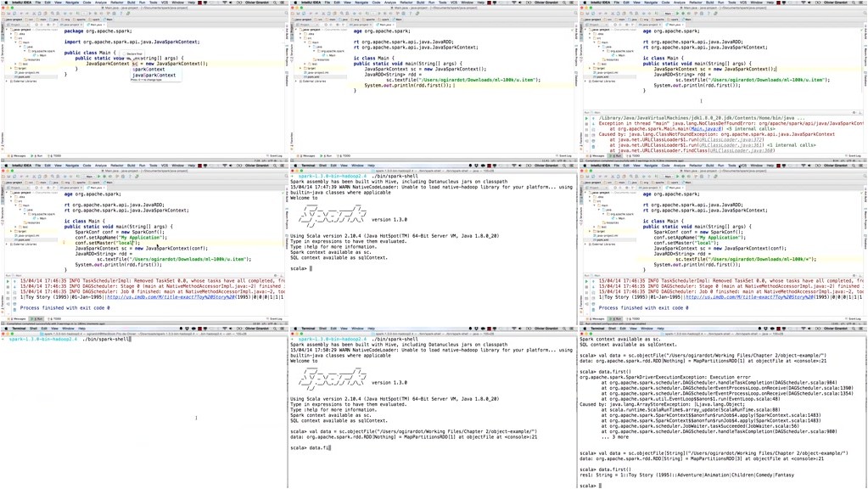
Task: Open Shell menu in the Spark banner terminal frame
Action: (322, 166)
